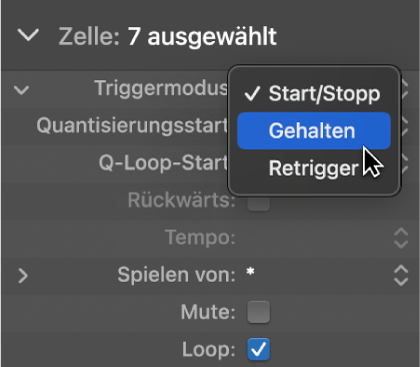Click the Zelle: 7 ausgewählt title
This screenshot has height=367, width=420.
[168, 36]
